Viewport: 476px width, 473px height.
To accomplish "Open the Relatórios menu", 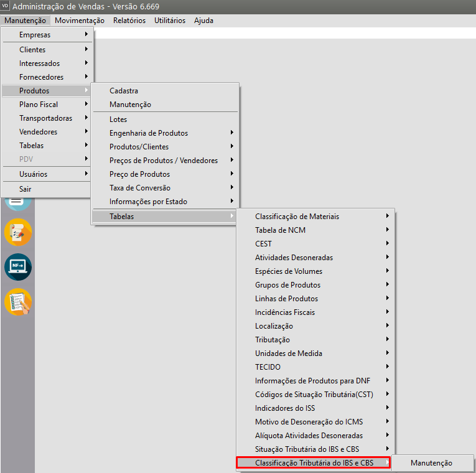I will pyautogui.click(x=129, y=21).
